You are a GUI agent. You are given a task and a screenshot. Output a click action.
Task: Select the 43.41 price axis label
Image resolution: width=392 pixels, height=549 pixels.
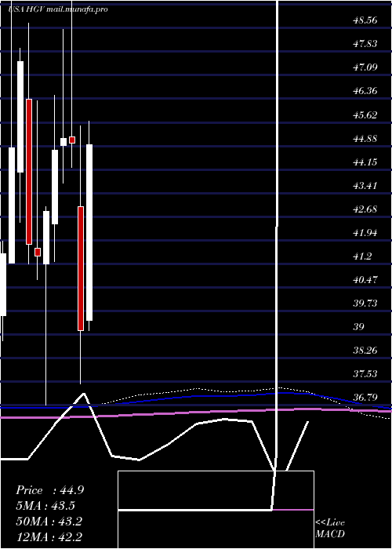coord(365,186)
